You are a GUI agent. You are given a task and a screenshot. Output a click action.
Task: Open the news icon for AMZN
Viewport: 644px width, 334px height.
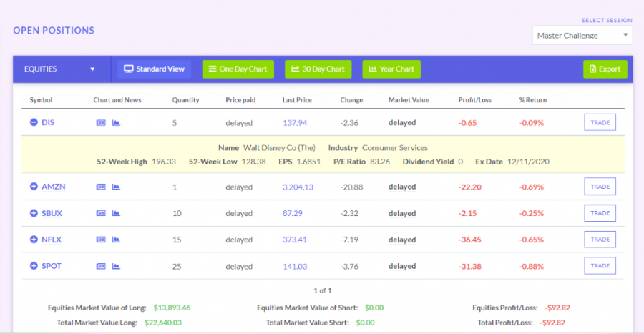[101, 187]
